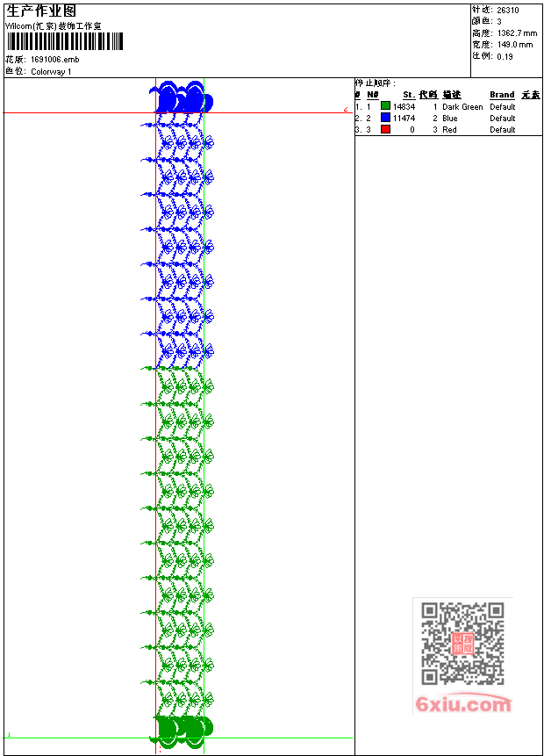This screenshot has height=756, width=544.
Task: Click the Brand column header
Action: (x=502, y=95)
